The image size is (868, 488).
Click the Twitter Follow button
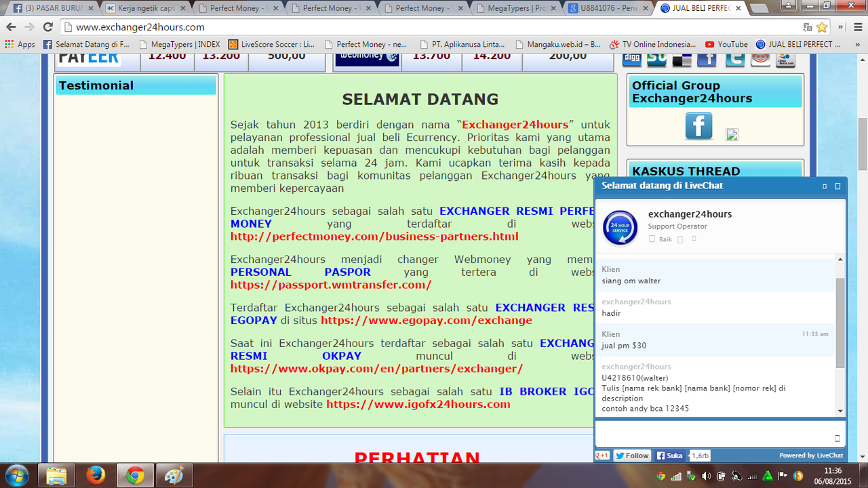(x=632, y=455)
